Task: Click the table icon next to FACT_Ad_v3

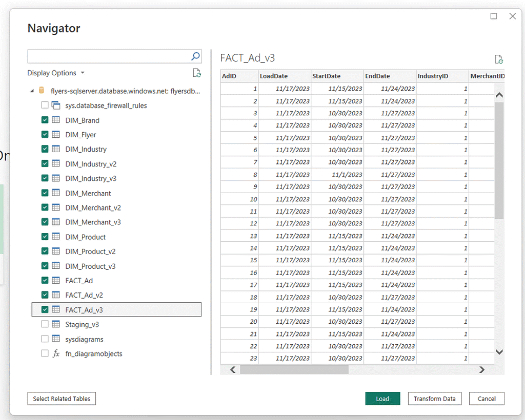Action: 56,310
